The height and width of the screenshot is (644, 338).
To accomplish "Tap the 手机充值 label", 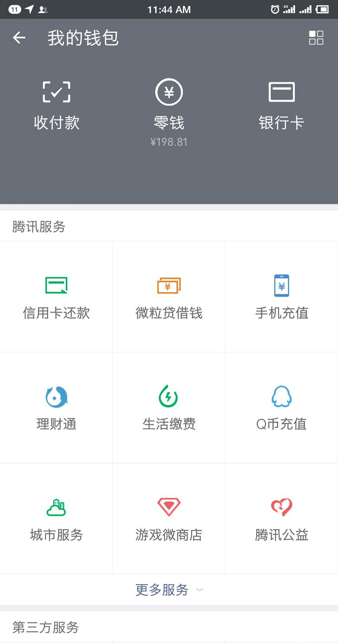I will coord(282,313).
